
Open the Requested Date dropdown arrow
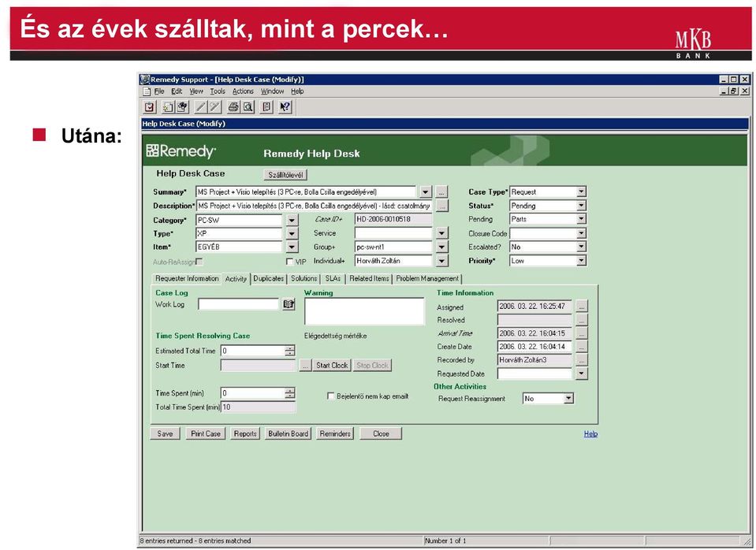pyautogui.click(x=582, y=373)
